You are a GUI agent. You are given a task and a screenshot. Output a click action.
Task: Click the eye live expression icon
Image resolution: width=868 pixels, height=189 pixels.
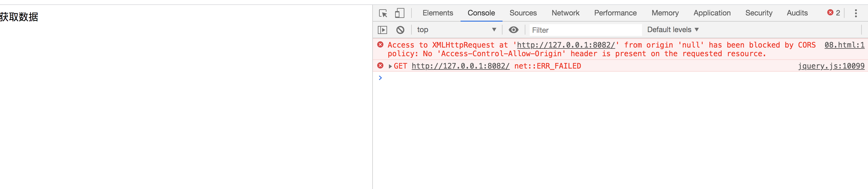point(514,30)
